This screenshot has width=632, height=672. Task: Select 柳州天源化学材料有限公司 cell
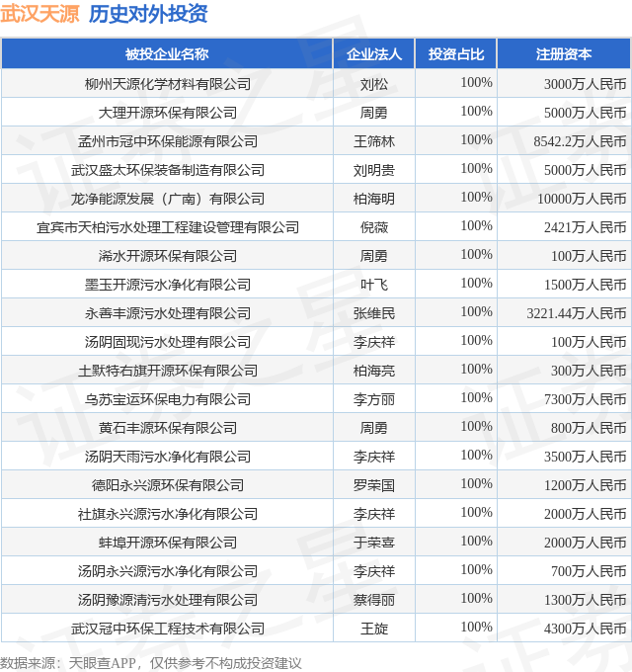(168, 84)
